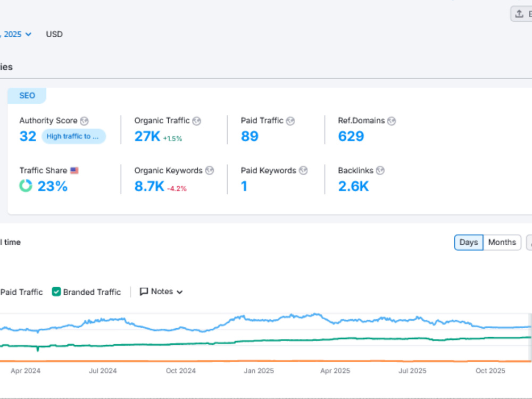Click the Paid Traffic globe icon

click(290, 121)
